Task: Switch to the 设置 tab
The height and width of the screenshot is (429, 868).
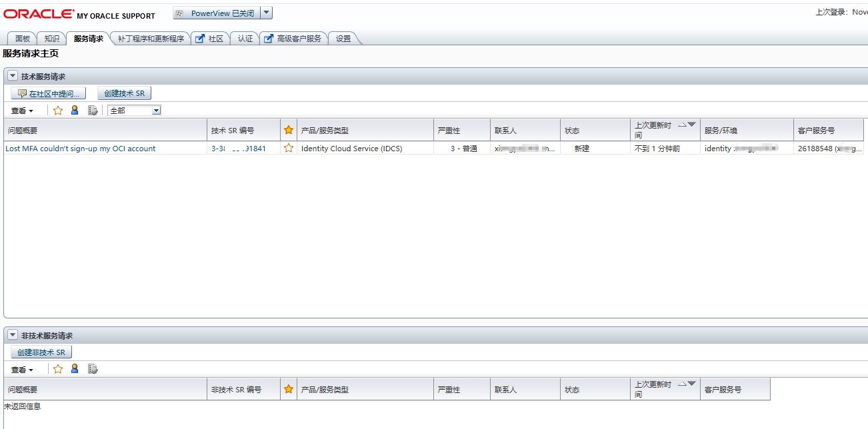Action: pyautogui.click(x=343, y=39)
